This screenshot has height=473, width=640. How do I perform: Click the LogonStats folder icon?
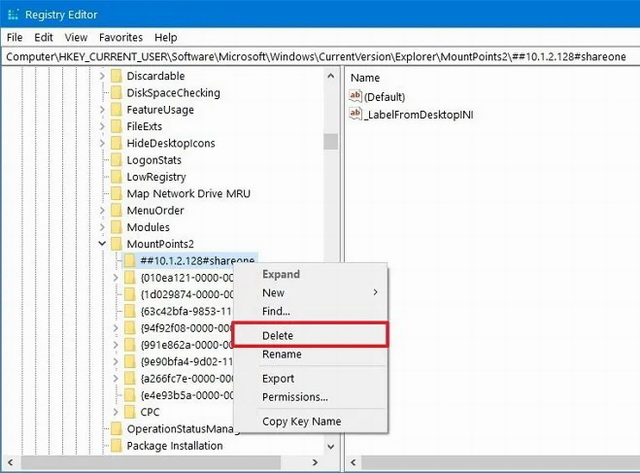point(116,160)
